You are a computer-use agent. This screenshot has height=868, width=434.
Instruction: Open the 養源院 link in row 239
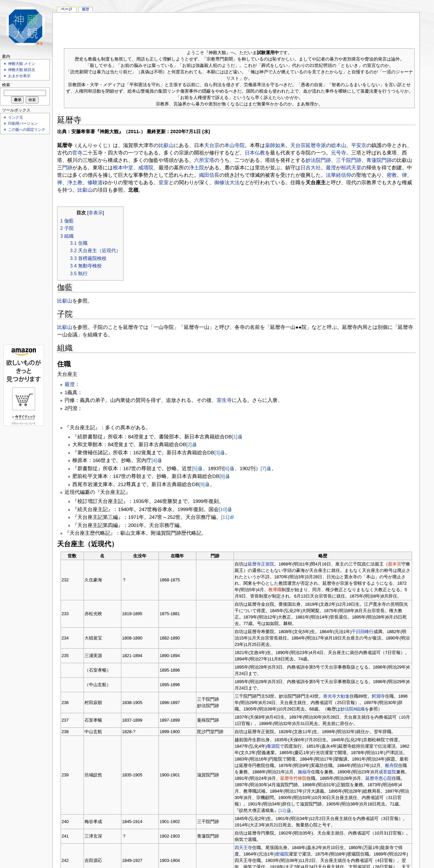click(x=273, y=746)
